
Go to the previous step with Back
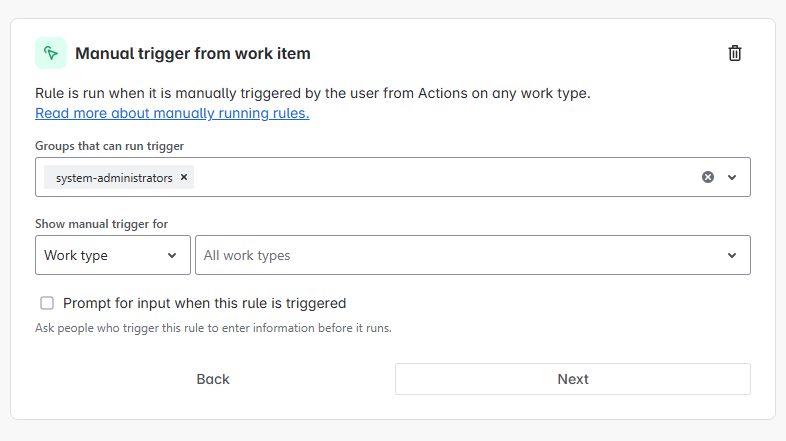click(x=213, y=379)
